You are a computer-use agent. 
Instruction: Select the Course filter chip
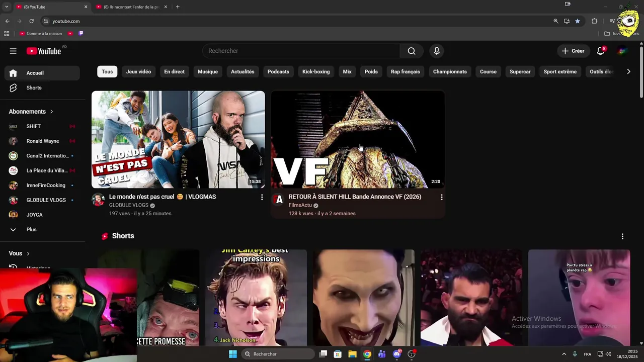point(488,71)
